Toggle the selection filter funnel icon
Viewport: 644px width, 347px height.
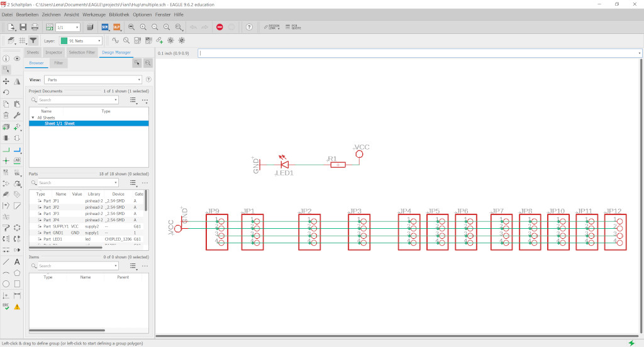click(x=33, y=41)
